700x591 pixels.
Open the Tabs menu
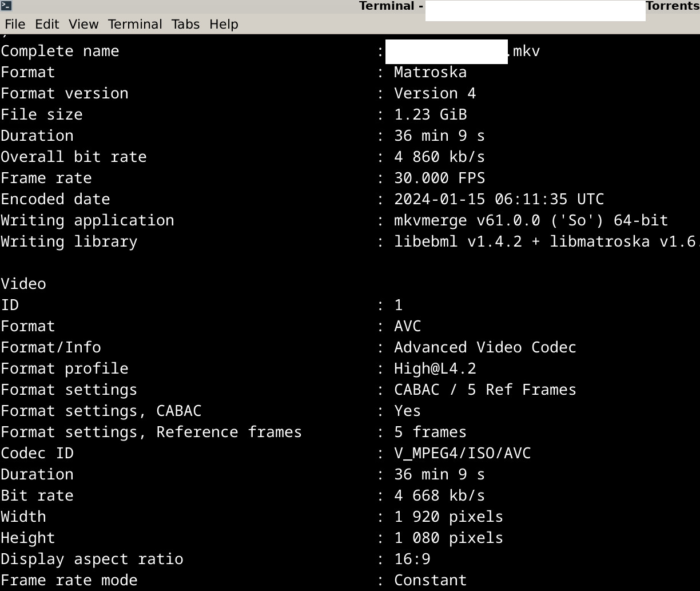point(186,24)
